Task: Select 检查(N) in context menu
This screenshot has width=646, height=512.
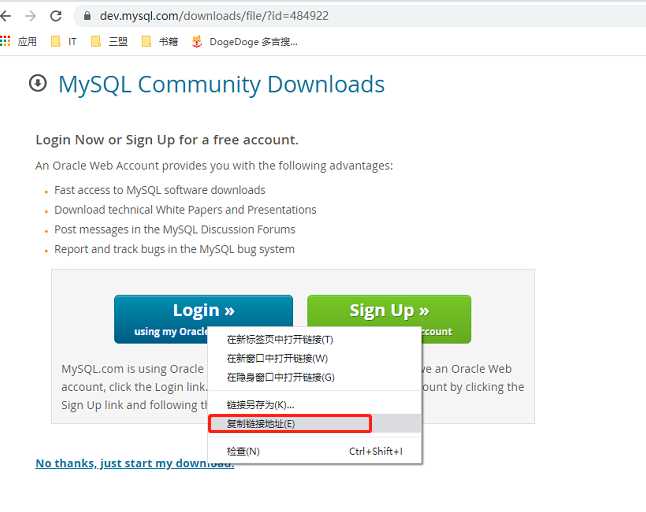Action: (x=315, y=451)
